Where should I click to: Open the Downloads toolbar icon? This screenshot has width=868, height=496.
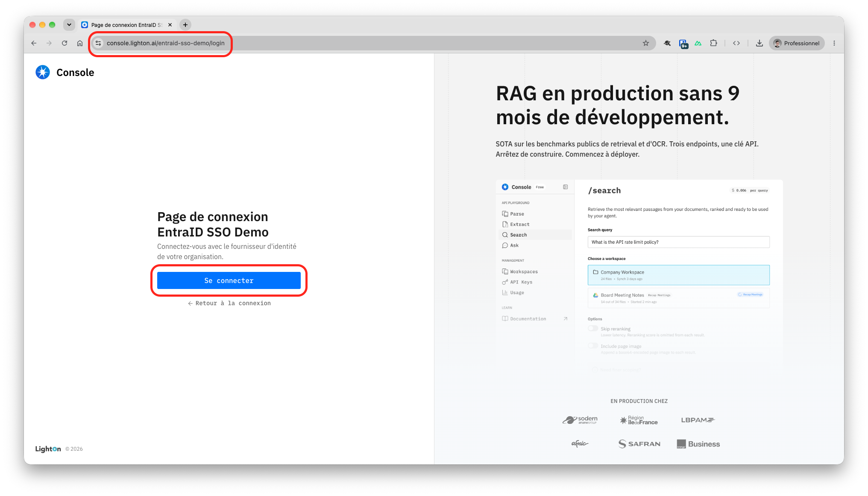pos(759,43)
